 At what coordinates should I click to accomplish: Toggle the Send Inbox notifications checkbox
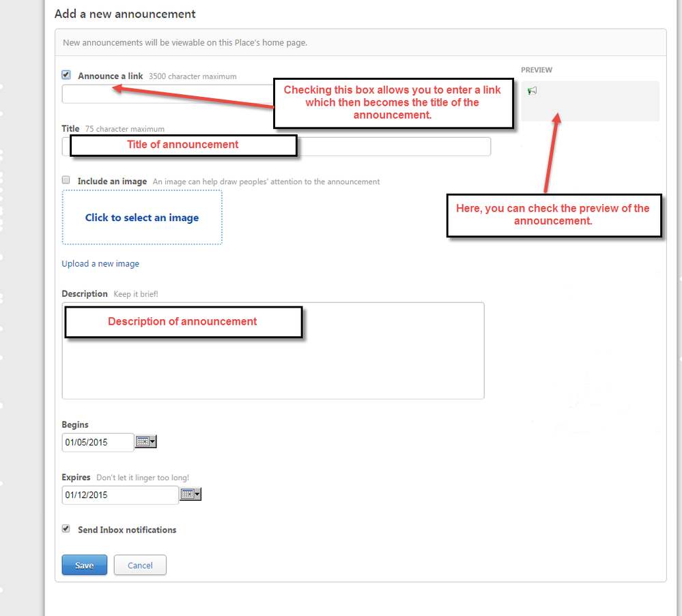point(66,529)
